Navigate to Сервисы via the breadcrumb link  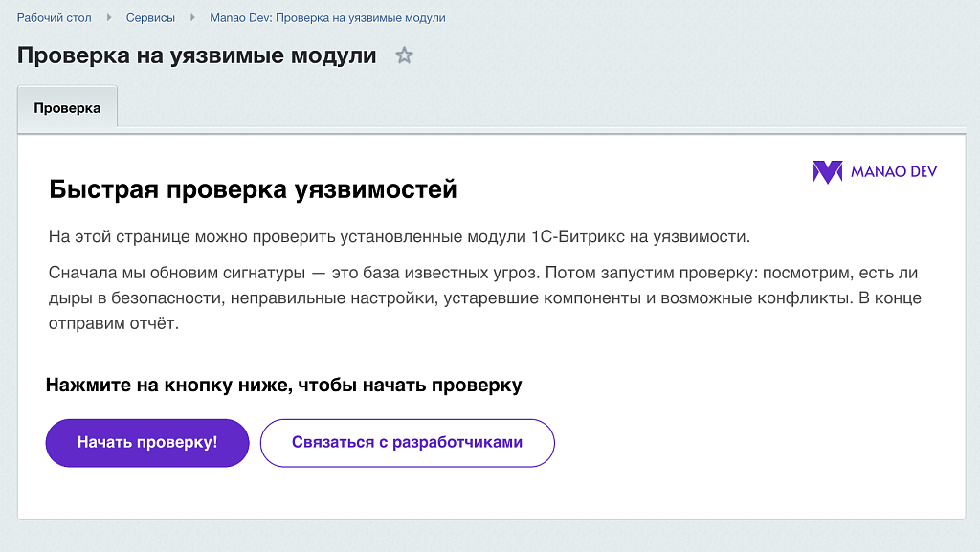pyautogui.click(x=149, y=17)
